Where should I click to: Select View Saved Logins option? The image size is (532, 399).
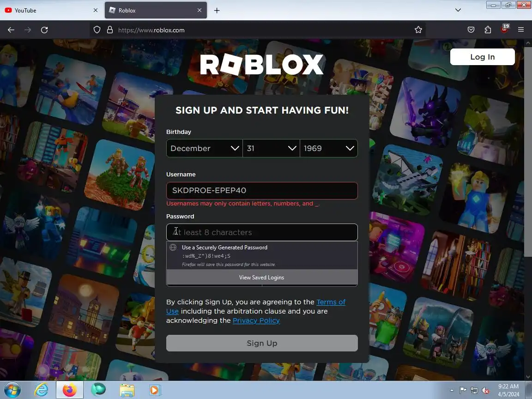pos(262,277)
